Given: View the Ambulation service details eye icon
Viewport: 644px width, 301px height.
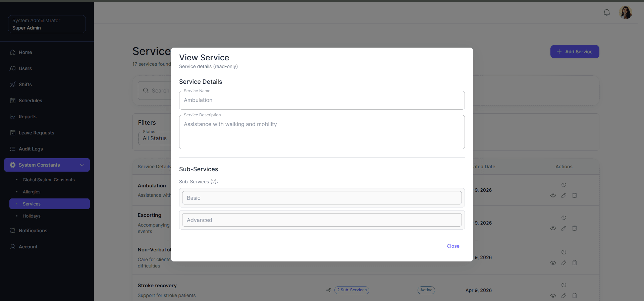Looking at the screenshot, I should tap(553, 195).
